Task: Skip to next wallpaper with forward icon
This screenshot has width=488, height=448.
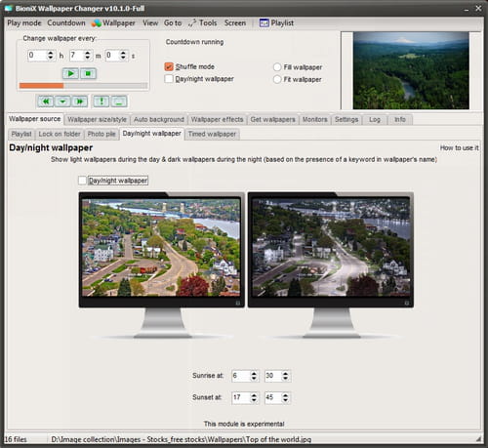Action: coord(80,102)
